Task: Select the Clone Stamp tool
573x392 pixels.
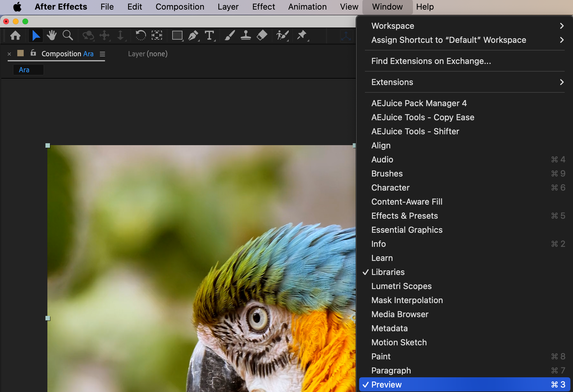Action: 246,35
